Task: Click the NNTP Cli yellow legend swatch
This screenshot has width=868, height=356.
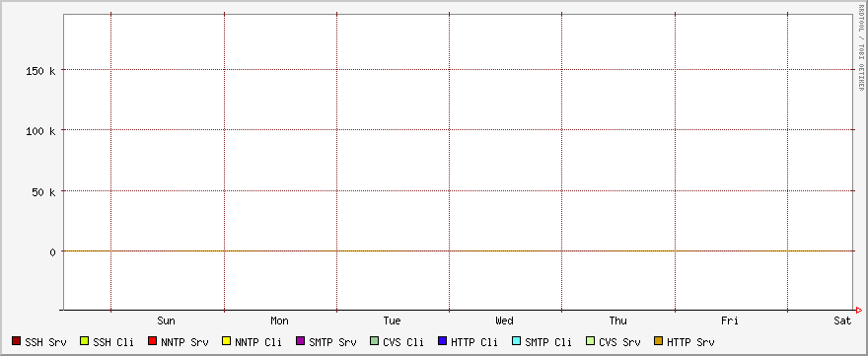Action: tap(226, 341)
